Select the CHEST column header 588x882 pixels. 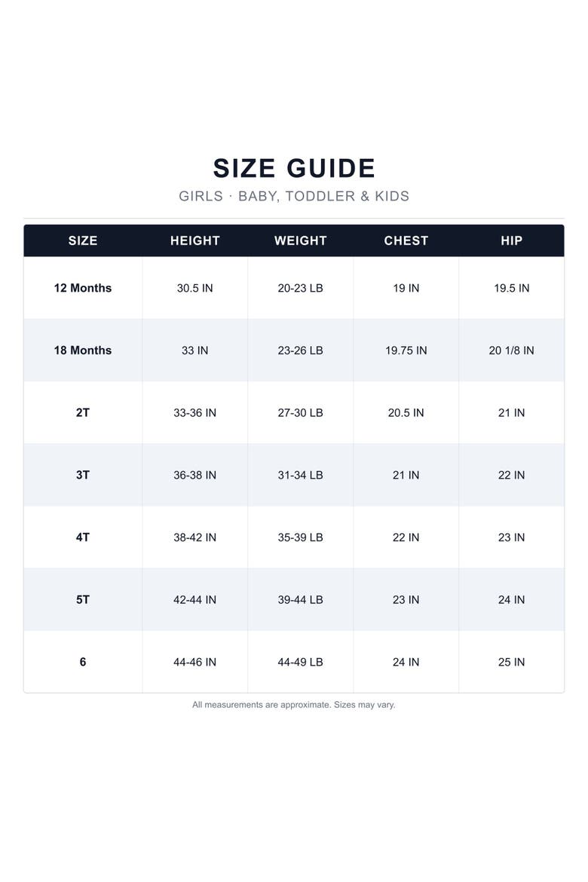click(x=406, y=240)
